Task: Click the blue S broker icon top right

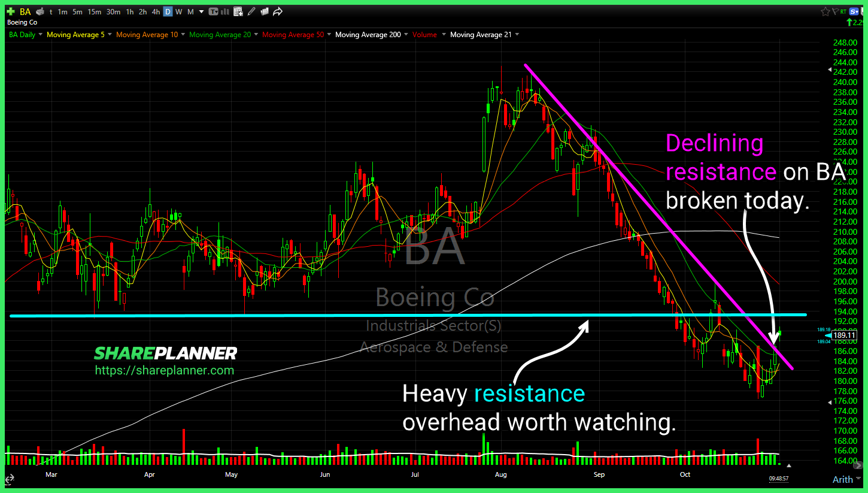Action: click(854, 11)
